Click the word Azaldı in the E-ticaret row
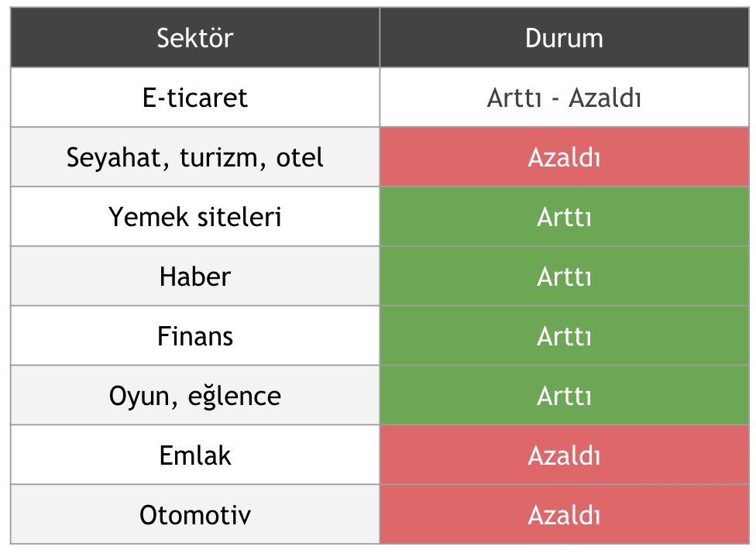Viewport: 756px width, 553px height. coord(605,98)
